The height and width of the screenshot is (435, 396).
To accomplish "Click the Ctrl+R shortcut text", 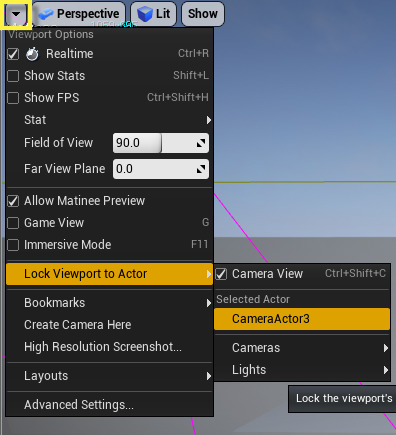I will [193, 53].
